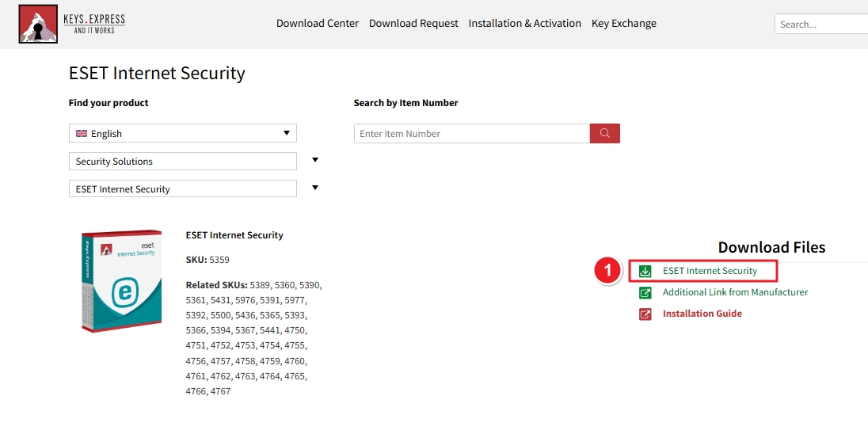Click the Keys.Express keyhole logo

(38, 24)
